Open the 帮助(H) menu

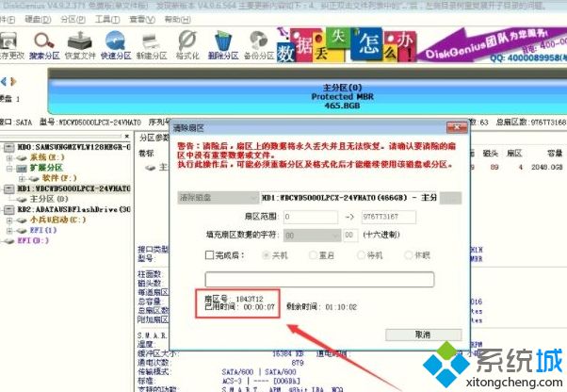tap(178, 19)
